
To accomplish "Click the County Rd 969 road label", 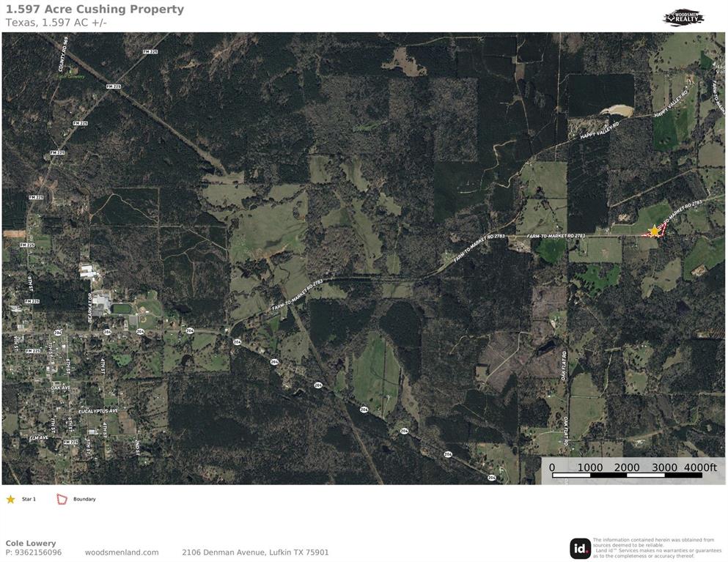I will tap(63, 53).
